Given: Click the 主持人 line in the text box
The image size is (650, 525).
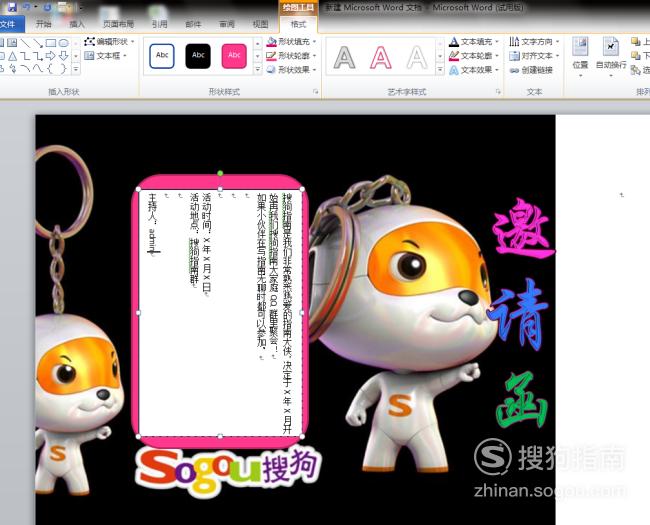Looking at the screenshot, I should (153, 224).
